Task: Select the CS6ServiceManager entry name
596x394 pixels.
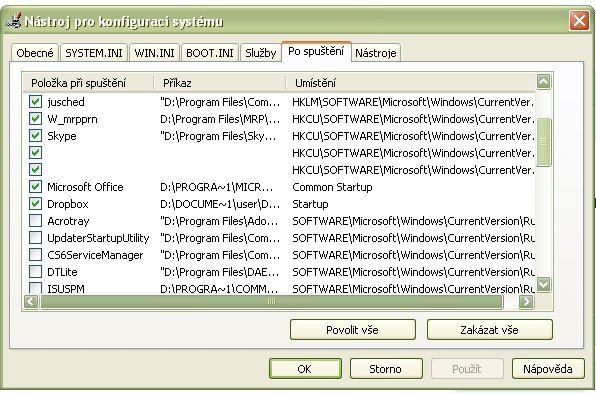Action: pyautogui.click(x=95, y=255)
